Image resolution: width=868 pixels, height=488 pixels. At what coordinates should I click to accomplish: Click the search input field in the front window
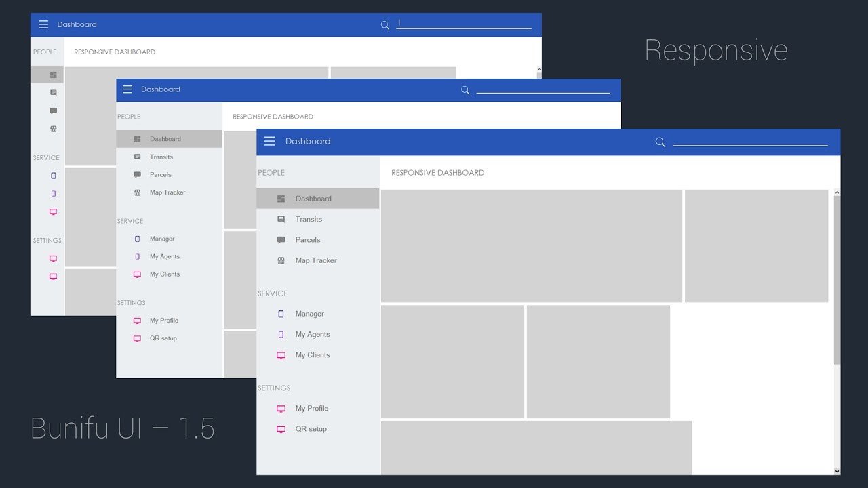(x=750, y=140)
